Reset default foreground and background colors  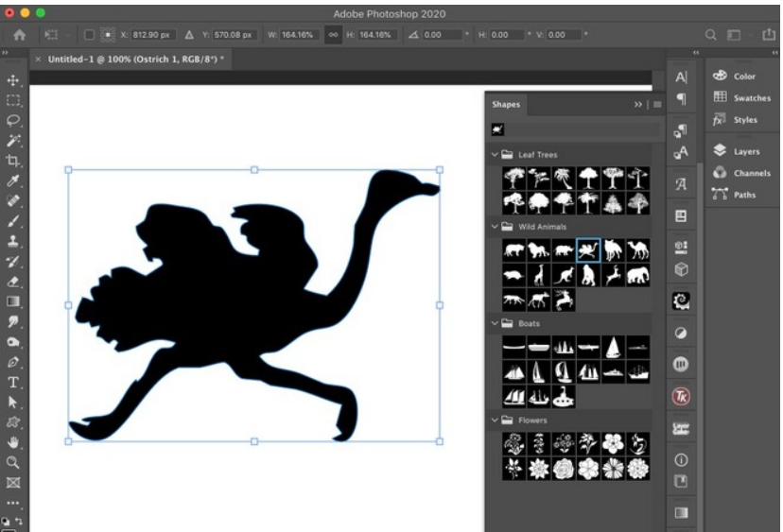coord(5,521)
